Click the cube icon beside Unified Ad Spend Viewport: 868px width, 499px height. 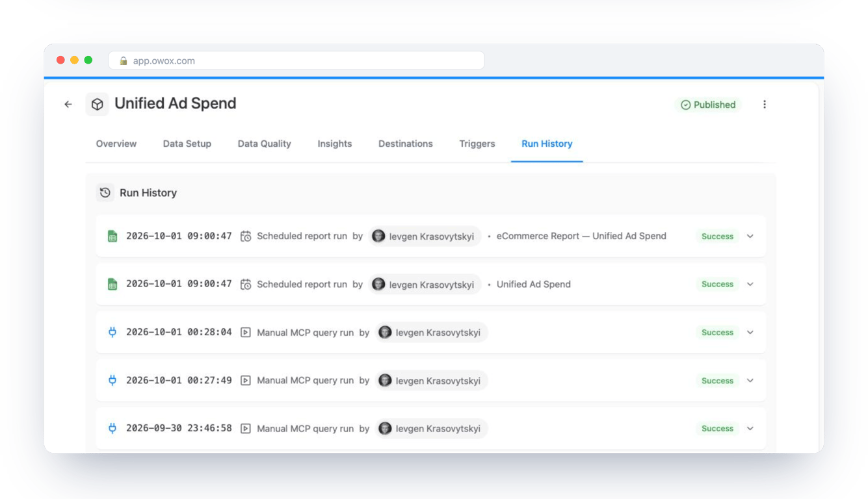click(97, 104)
